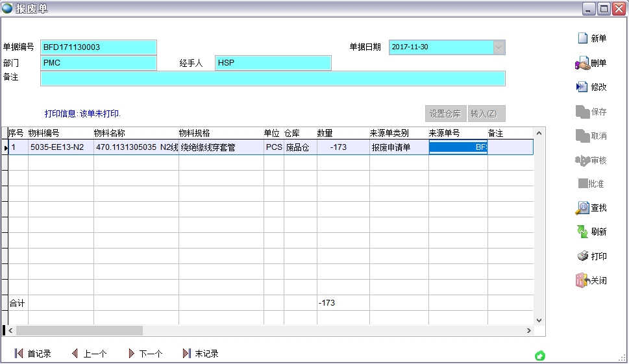The width and height of the screenshot is (629, 364).
Task: Click the empty 备注 remarks field
Action: [273, 79]
